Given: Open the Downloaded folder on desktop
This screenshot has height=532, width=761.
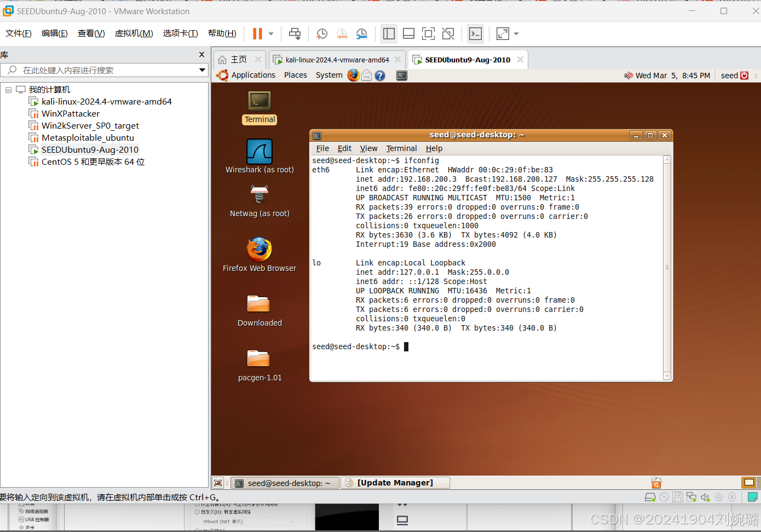Looking at the screenshot, I should tap(260, 311).
